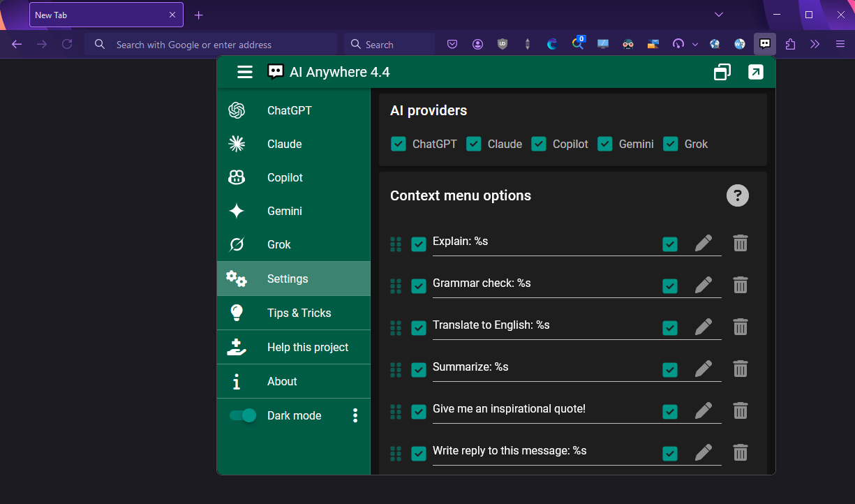Expand the speedometer extension dropdown arrow
Viewport: 855px width, 504px height.
[x=694, y=44]
